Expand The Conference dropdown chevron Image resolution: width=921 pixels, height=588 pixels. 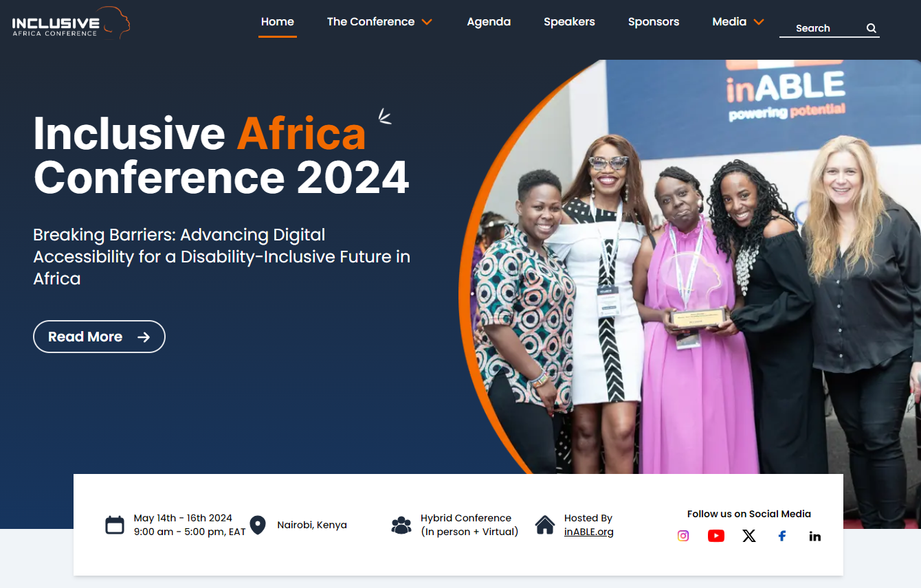[x=427, y=22]
